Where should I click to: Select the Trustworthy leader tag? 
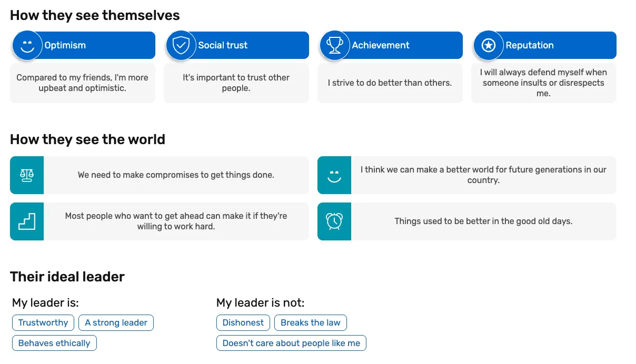(x=43, y=323)
